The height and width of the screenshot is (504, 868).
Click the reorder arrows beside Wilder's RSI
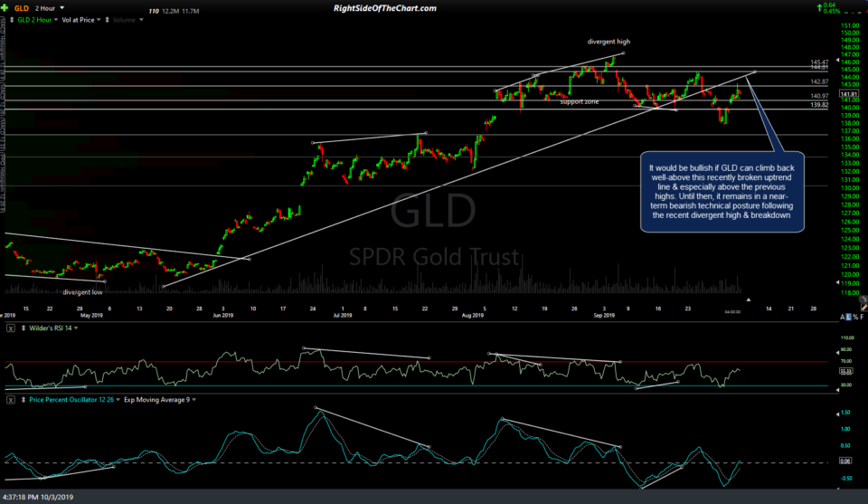[24, 328]
